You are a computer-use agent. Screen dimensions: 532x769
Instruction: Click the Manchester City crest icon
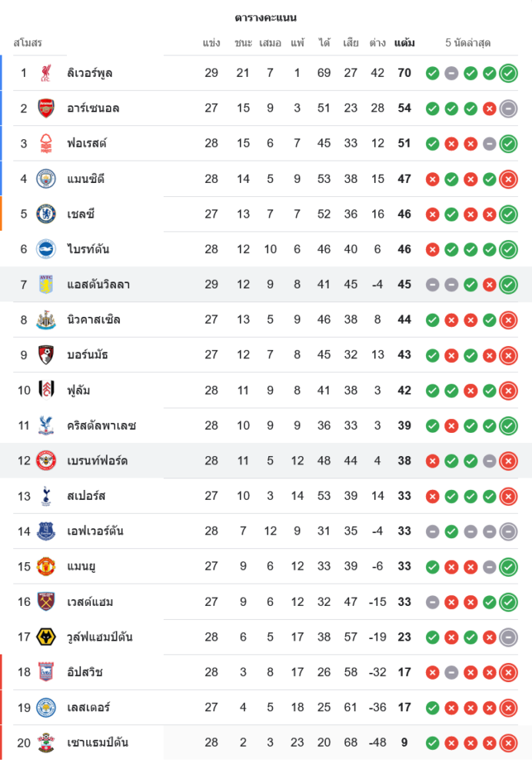click(x=46, y=179)
